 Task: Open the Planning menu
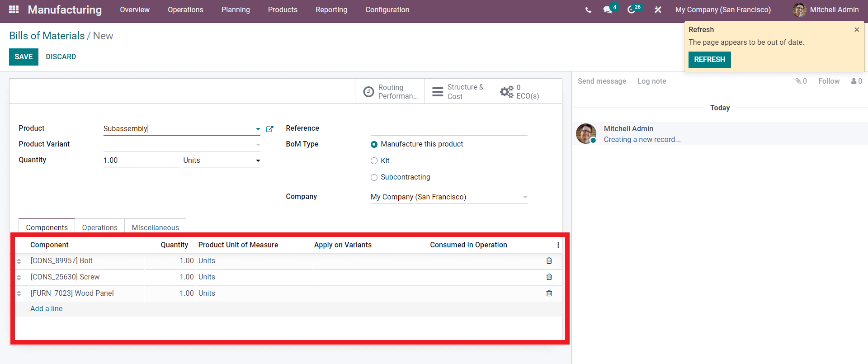pyautogui.click(x=236, y=9)
